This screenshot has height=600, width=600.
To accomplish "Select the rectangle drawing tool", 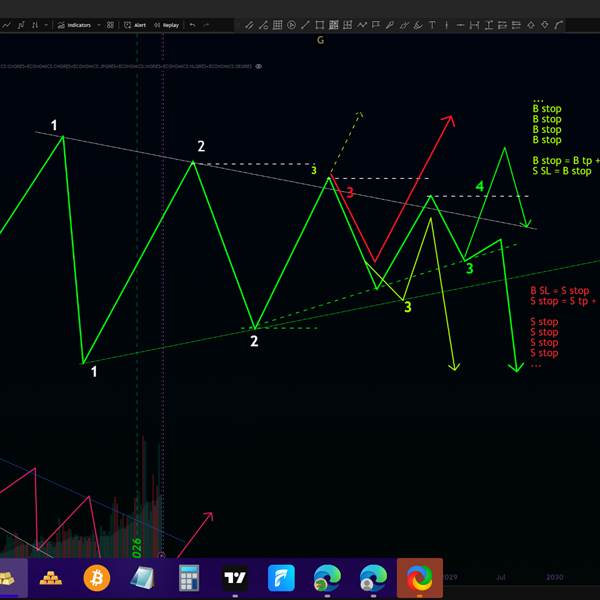I will pos(320,25).
